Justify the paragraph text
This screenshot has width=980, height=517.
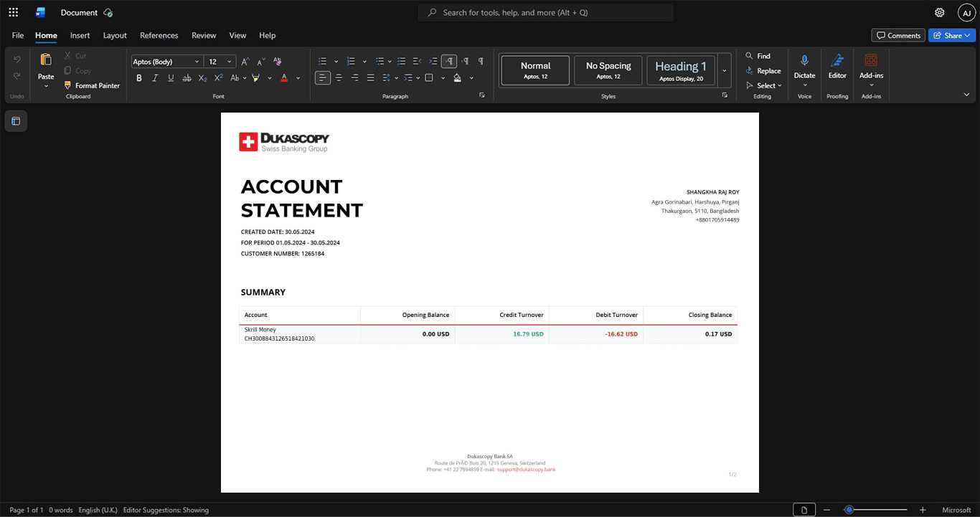coord(370,77)
